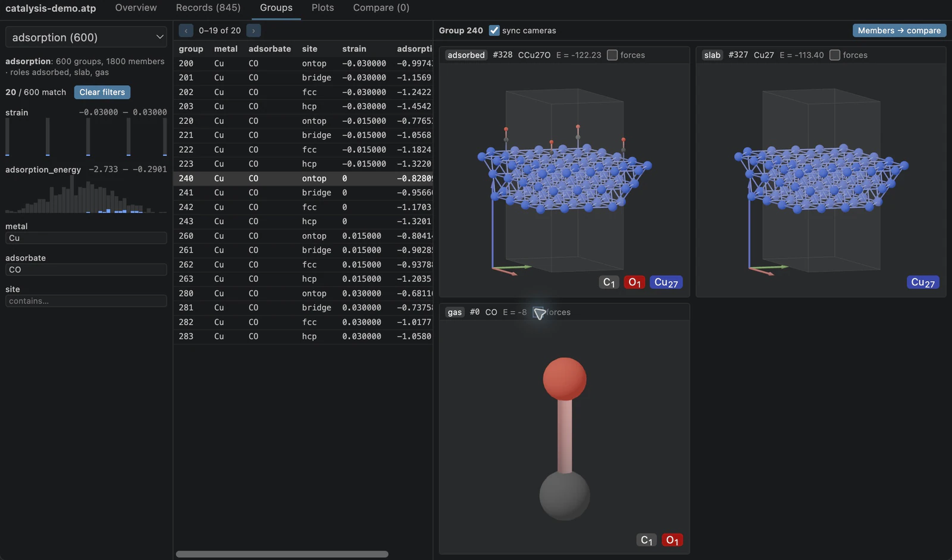Select group 263 row

303,279
